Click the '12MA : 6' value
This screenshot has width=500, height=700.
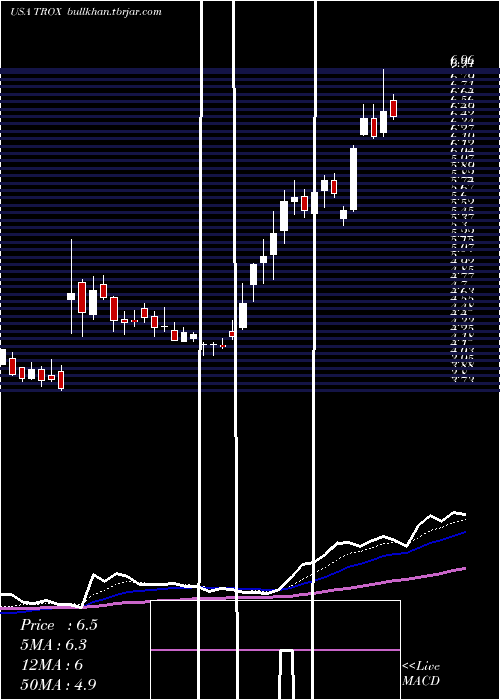coord(52,665)
